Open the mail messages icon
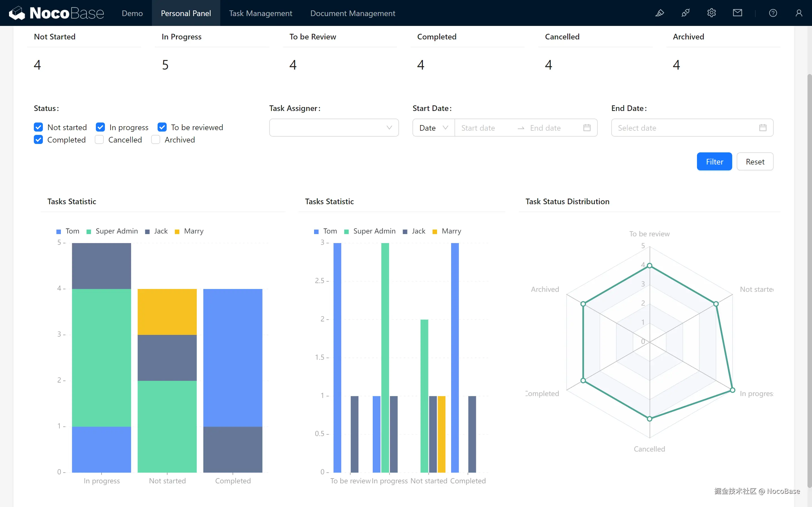 [737, 13]
